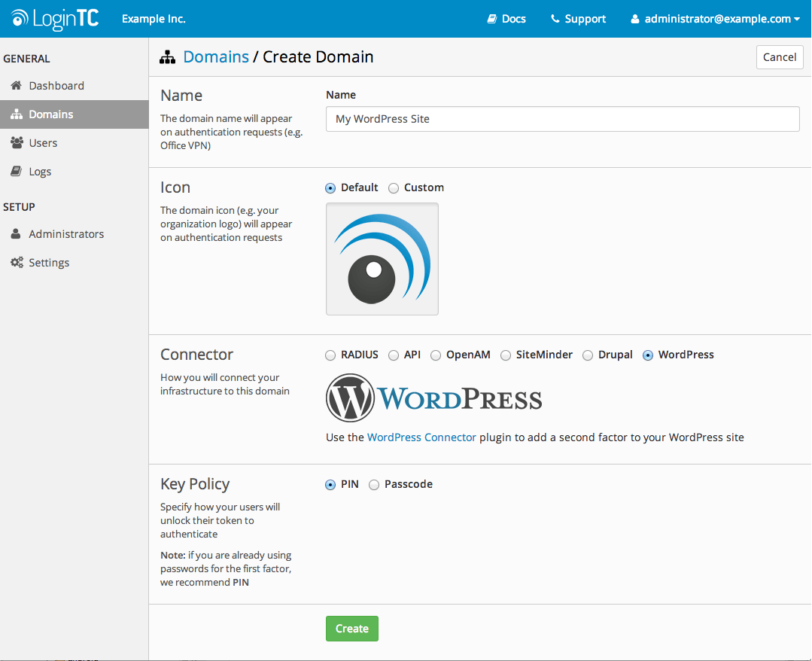Click the Users group icon

pos(17,142)
